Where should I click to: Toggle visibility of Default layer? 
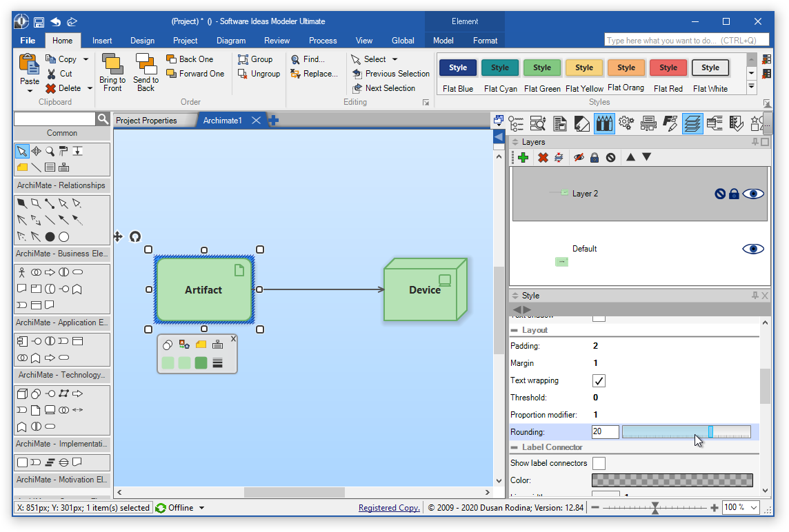753,249
